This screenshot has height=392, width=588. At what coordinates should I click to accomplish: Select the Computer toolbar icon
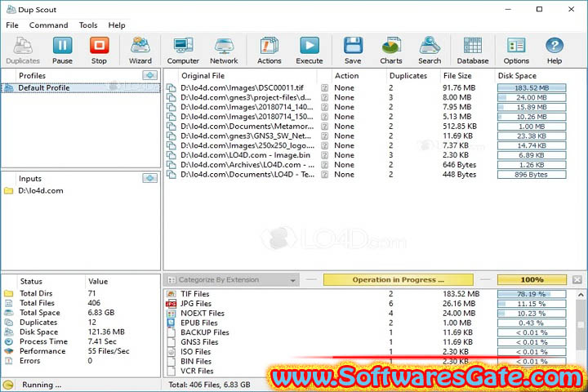183,51
